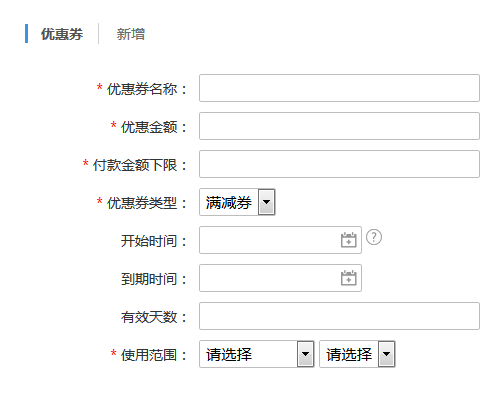The height and width of the screenshot is (398, 499).
Task: Focus the 有效天数 input field
Action: coord(339,316)
